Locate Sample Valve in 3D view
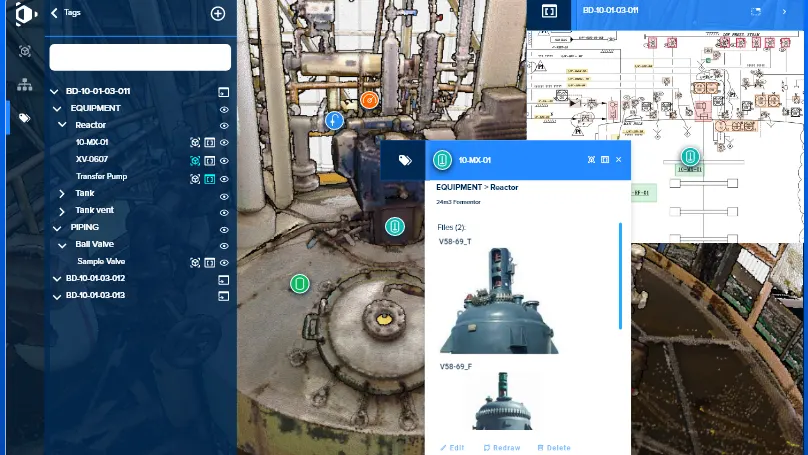Image resolution: width=808 pixels, height=455 pixels. [195, 263]
